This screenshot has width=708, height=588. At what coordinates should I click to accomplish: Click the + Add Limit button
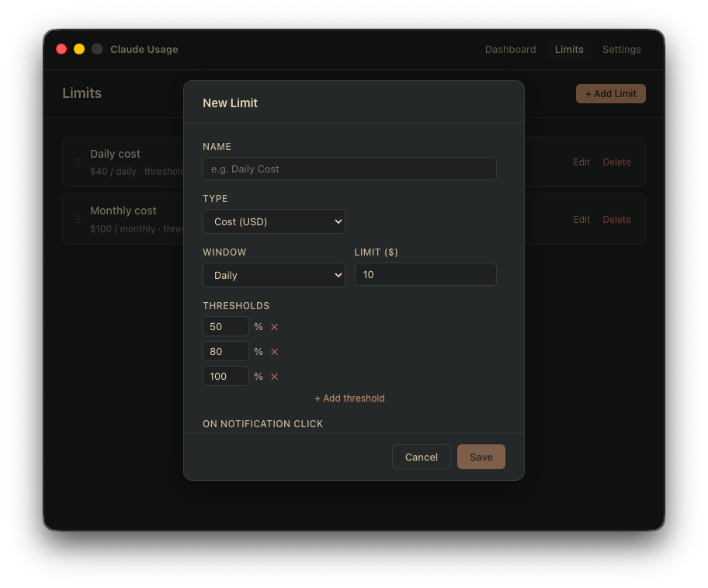(610, 93)
